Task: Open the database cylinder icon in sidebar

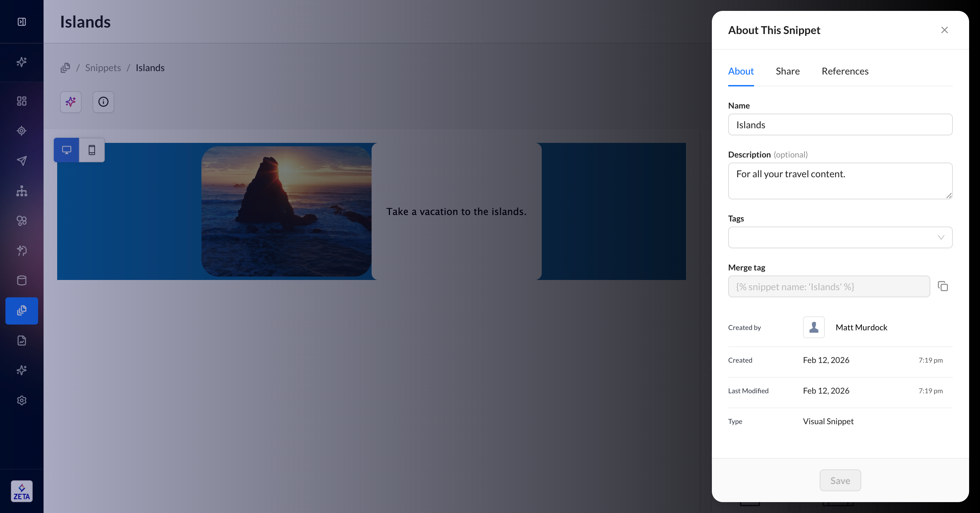Action: (x=22, y=281)
